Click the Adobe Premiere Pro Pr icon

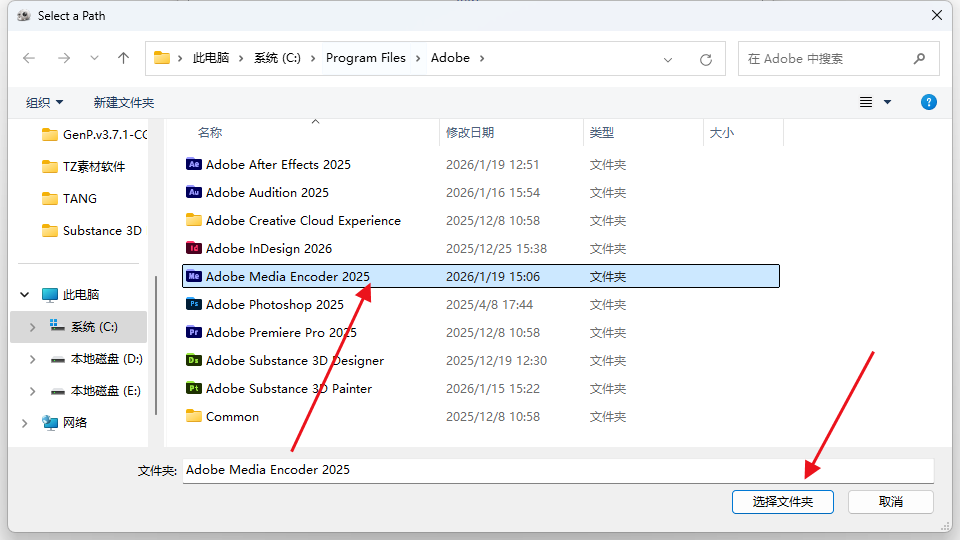193,332
